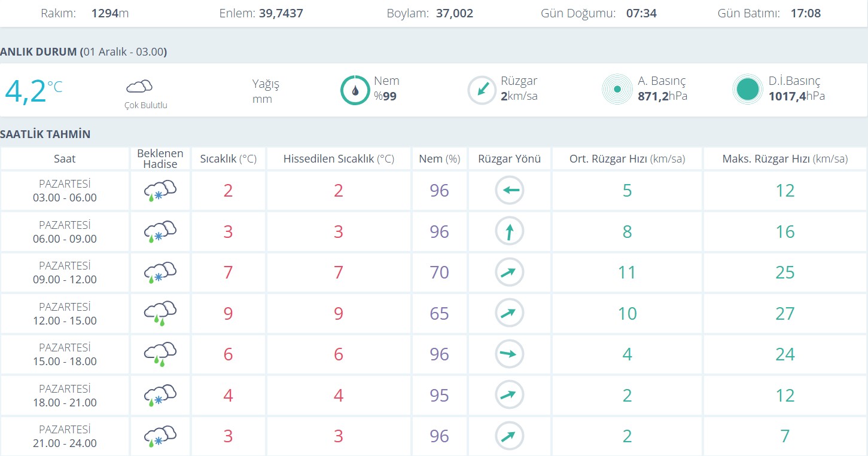
Task: Click the rain icon for 12.00 - 15.00
Action: pos(160,314)
